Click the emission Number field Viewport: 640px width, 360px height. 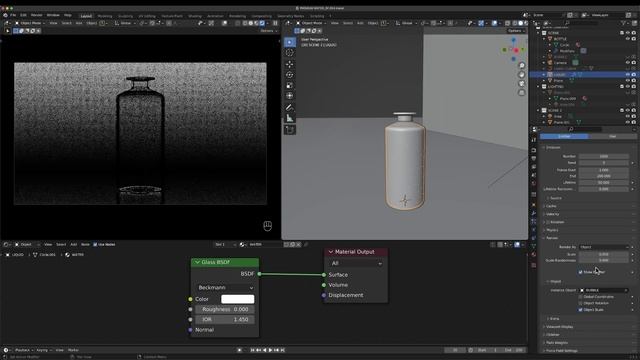604,156
